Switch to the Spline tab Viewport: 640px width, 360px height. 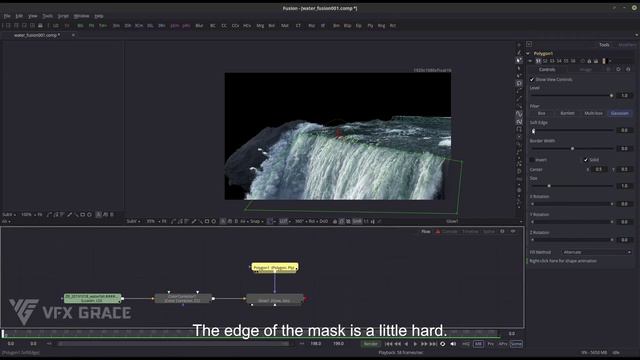tap(489, 232)
